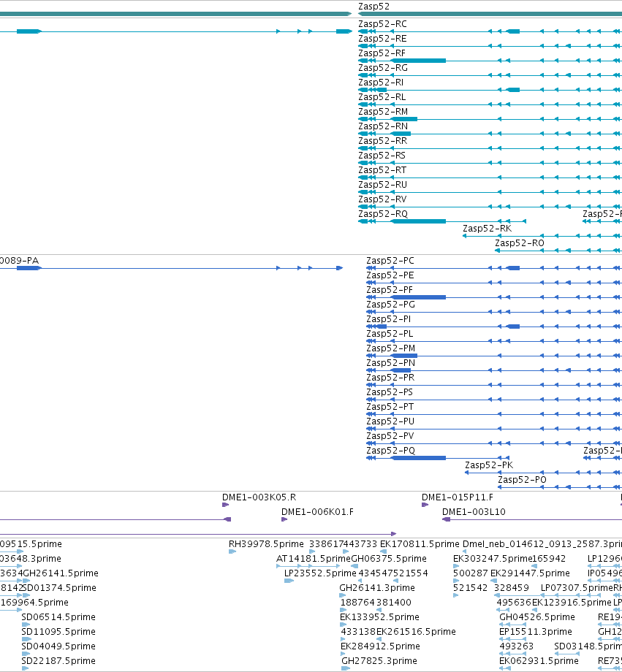Click the Zasp52-RK transcript label
Image resolution: width=622 pixels, height=672 pixels.
pos(487,228)
